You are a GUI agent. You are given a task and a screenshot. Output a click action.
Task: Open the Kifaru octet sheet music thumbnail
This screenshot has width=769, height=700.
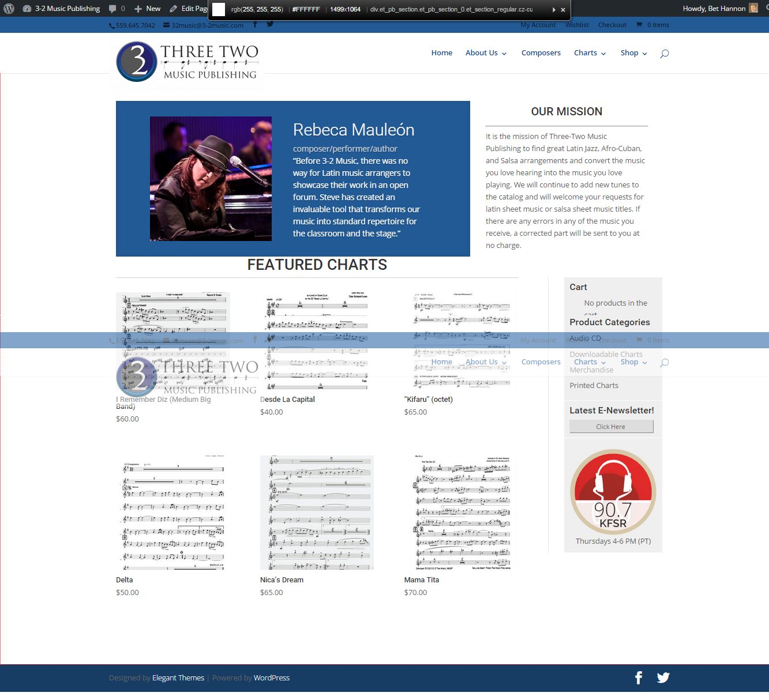coord(461,342)
